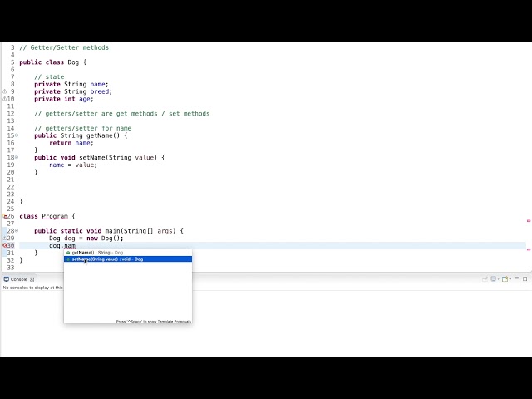Click the comment on line 12 about getters/setter
Viewport: 532px width, 399px height.
(122, 114)
